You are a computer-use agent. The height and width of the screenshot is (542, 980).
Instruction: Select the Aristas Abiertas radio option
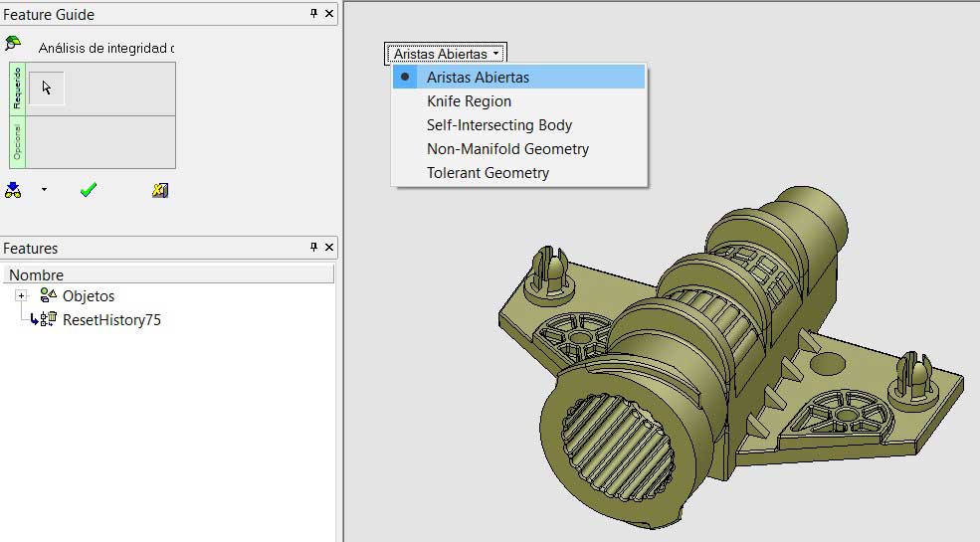click(478, 78)
